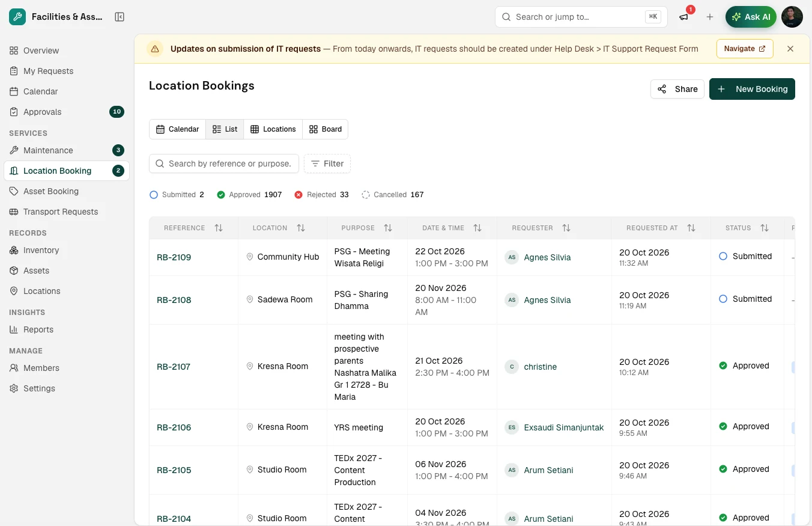Open Maintenance in sidebar
This screenshot has height=526, width=812.
click(66, 150)
